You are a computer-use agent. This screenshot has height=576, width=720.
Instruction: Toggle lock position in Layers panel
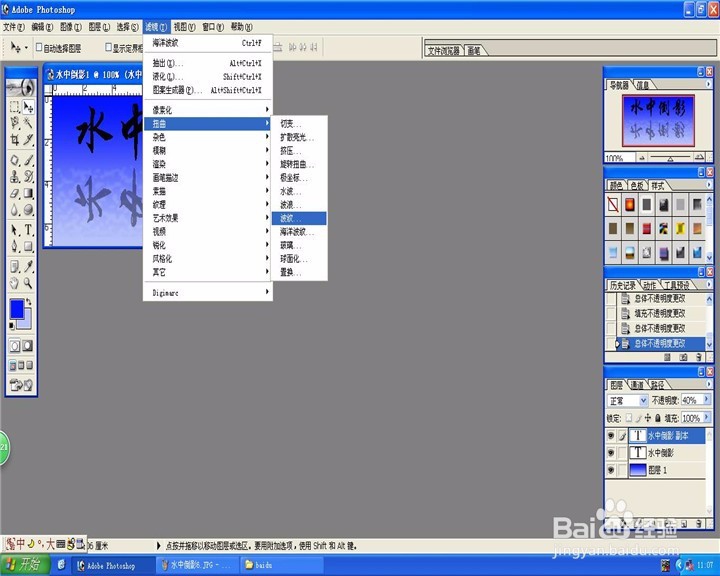click(647, 418)
